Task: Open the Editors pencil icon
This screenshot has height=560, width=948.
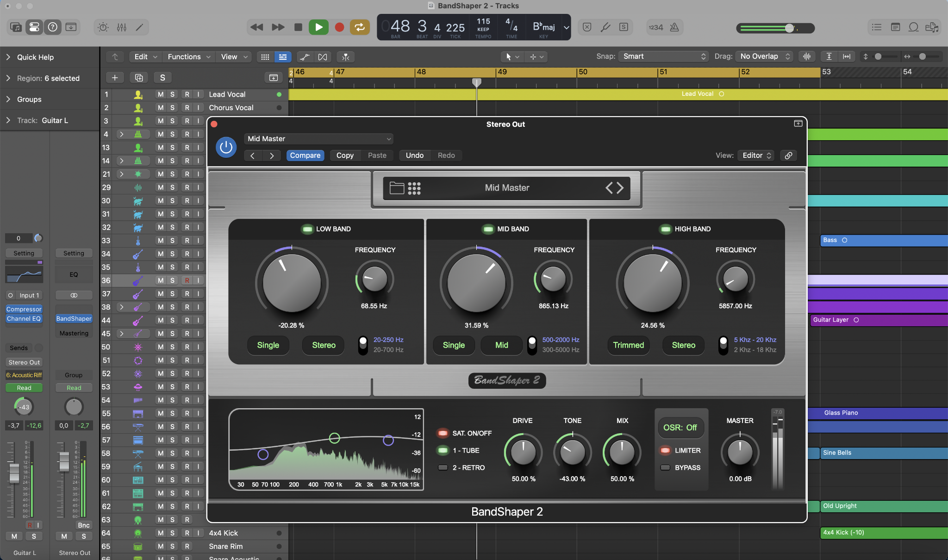Action: pos(139,27)
